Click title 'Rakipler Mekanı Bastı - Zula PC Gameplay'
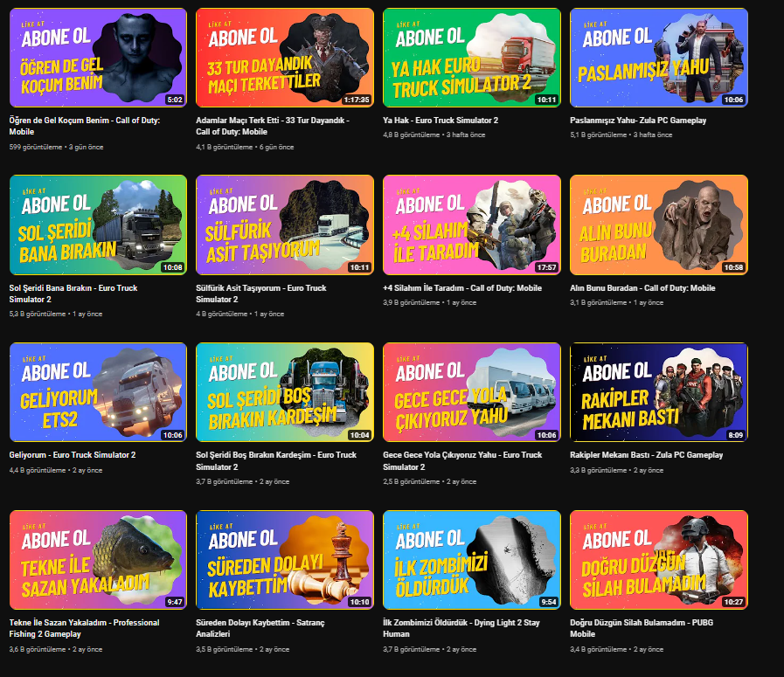 (647, 455)
